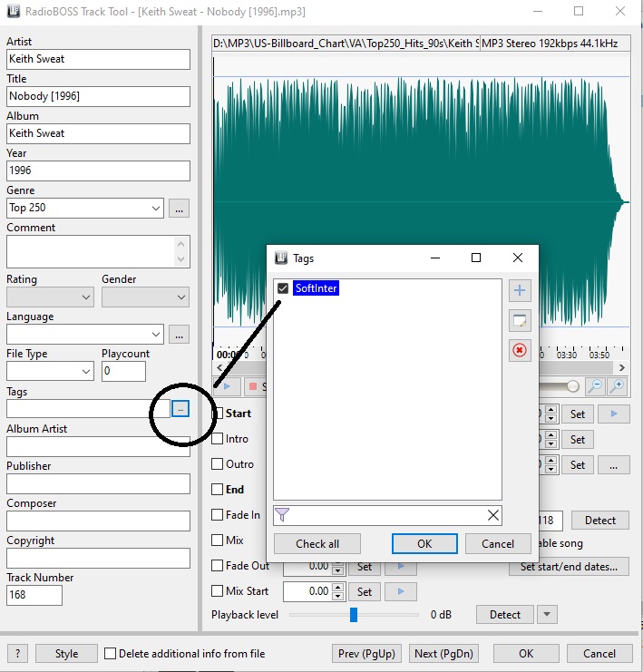Image resolution: width=643 pixels, height=672 pixels.
Task: Click the BPM Detect button
Action: point(600,521)
